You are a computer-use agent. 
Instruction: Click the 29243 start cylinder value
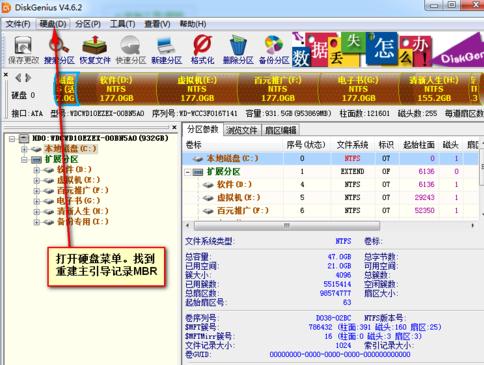click(425, 197)
